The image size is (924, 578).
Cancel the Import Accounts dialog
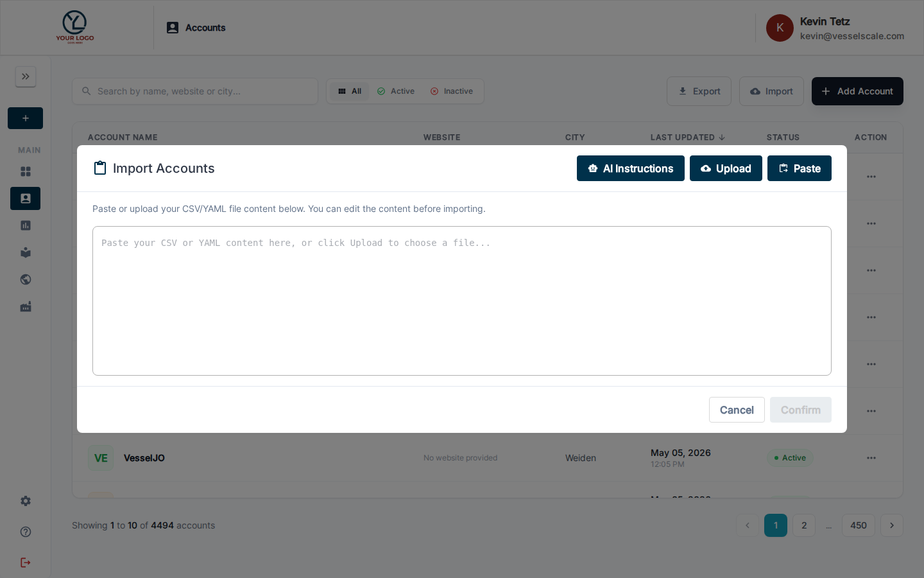pyautogui.click(x=737, y=410)
